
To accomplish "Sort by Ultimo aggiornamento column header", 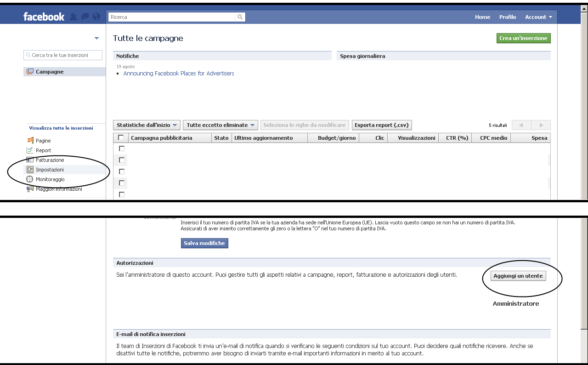I will click(x=270, y=138).
